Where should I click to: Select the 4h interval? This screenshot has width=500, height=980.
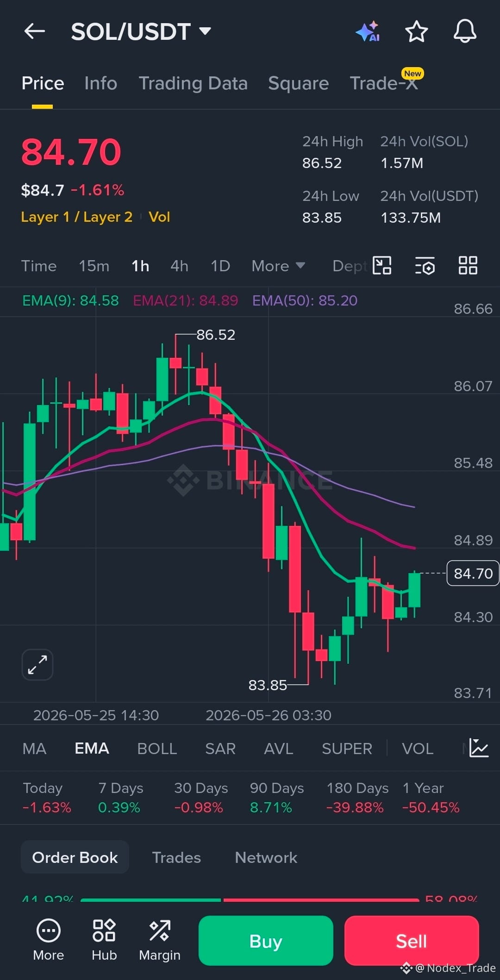[179, 266]
